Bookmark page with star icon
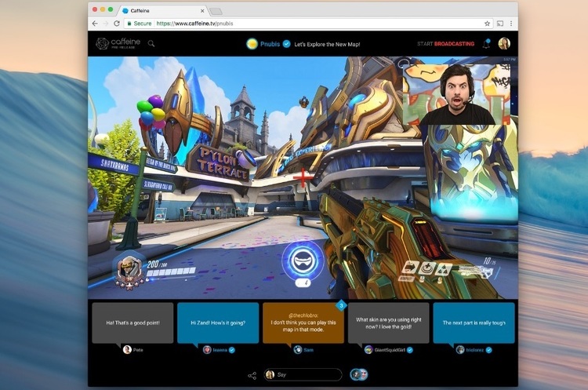The image size is (588, 390). point(487,24)
